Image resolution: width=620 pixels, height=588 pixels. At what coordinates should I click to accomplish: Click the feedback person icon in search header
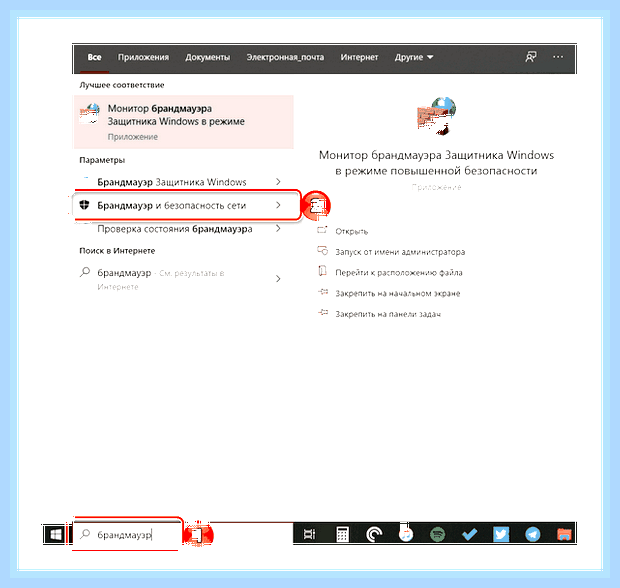click(531, 57)
